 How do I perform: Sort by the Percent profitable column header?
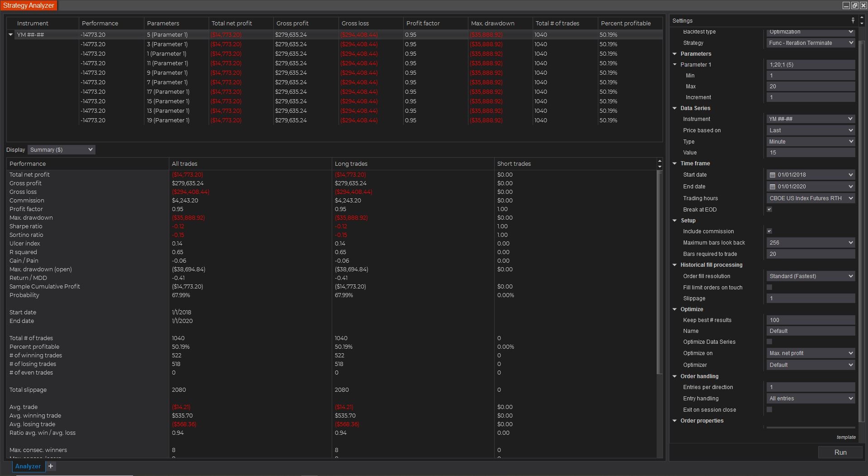click(630, 23)
